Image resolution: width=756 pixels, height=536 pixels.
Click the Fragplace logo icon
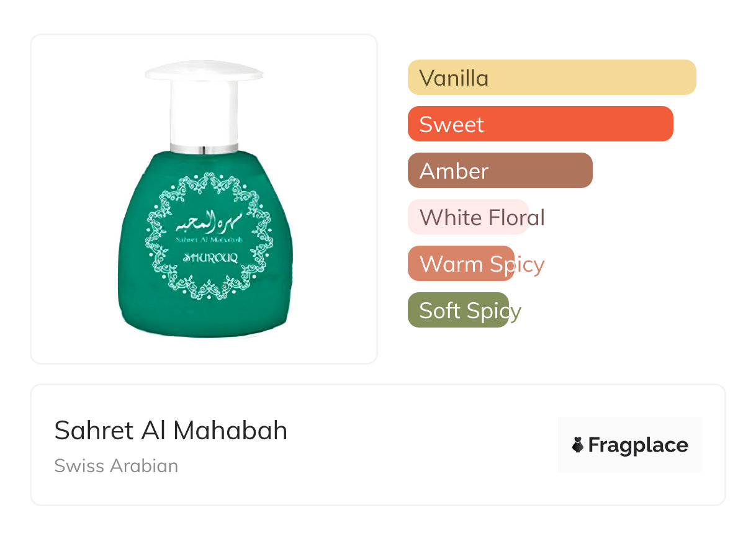click(578, 445)
